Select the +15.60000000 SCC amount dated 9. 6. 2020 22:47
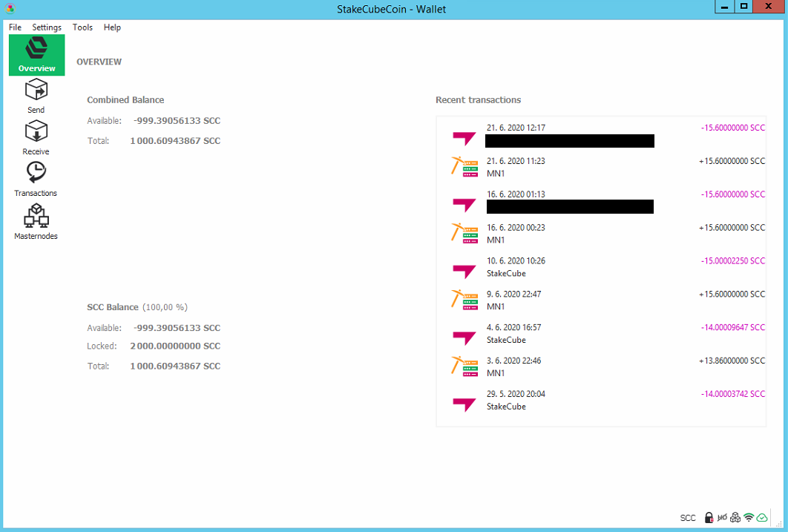Image resolution: width=788 pixels, height=532 pixels. tap(732, 294)
